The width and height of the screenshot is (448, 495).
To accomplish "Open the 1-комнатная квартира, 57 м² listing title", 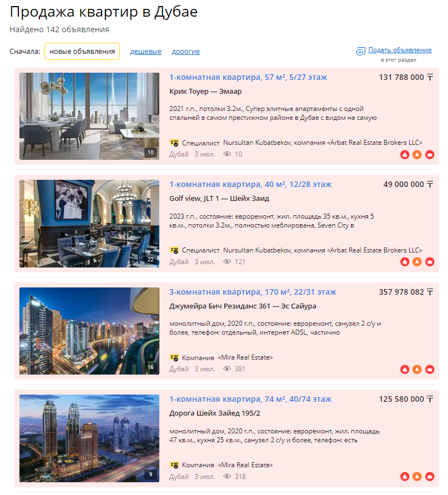I will (x=248, y=77).
